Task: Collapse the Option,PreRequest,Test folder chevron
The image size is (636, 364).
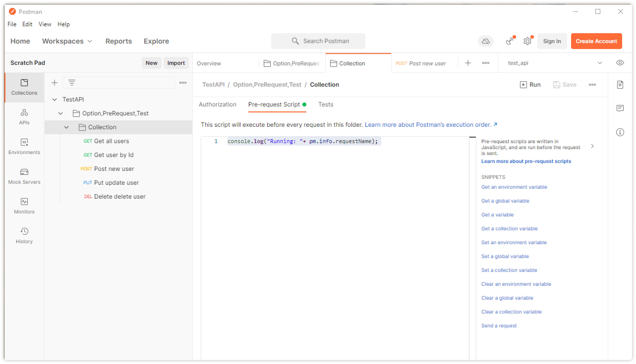Action: (x=60, y=113)
